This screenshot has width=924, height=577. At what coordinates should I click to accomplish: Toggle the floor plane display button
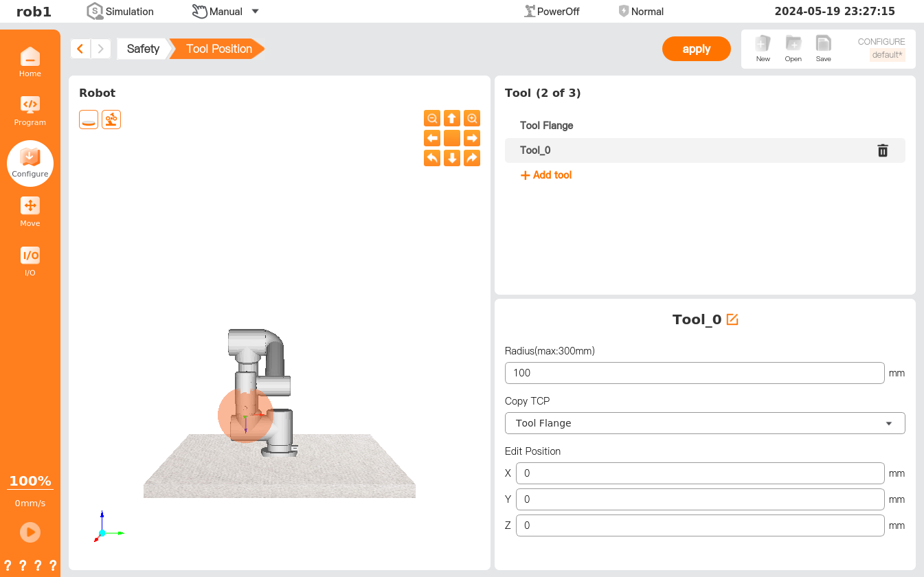pyautogui.click(x=89, y=120)
